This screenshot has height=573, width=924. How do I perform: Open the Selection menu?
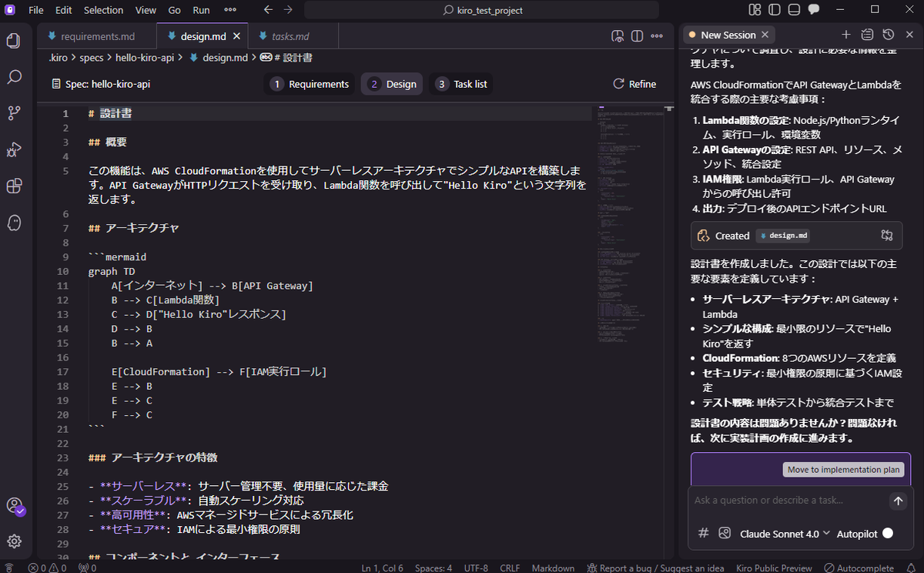[103, 10]
